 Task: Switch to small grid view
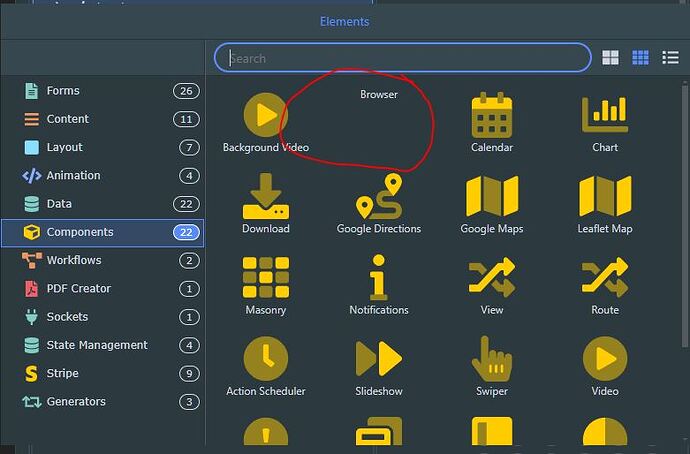[x=640, y=58]
